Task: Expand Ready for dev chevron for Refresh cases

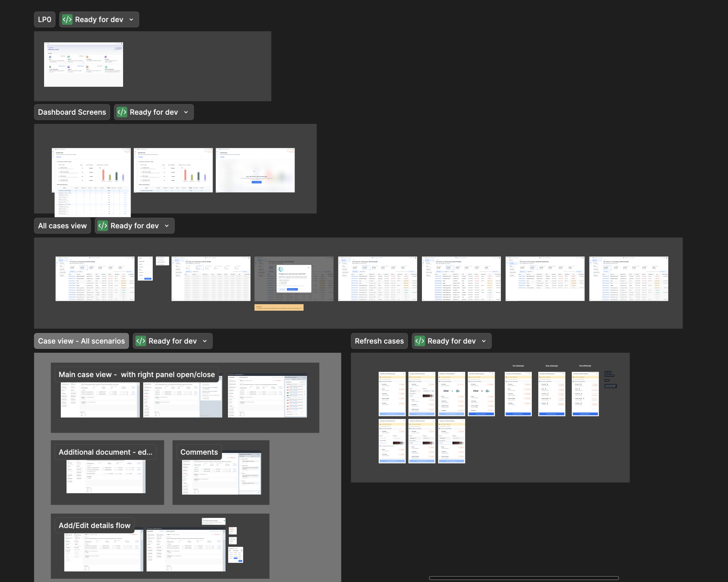Action: click(484, 341)
